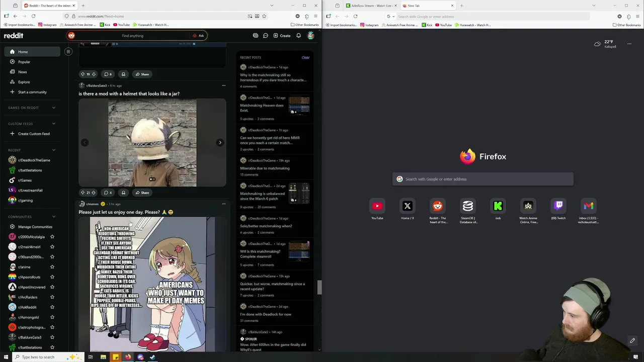Open the Kick shortcut tile in Firefox
Screen dimensions: 644x362
(x=498, y=206)
